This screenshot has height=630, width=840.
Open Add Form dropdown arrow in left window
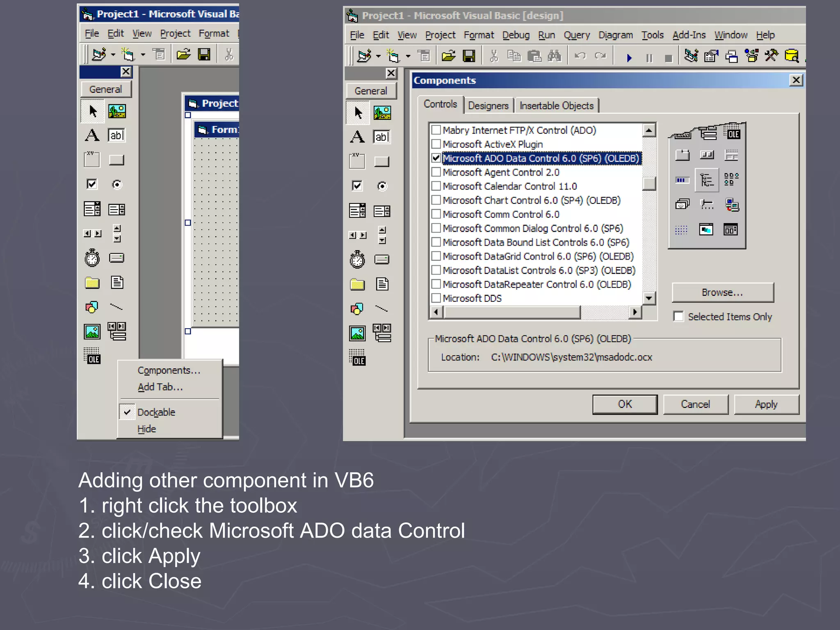143,55
